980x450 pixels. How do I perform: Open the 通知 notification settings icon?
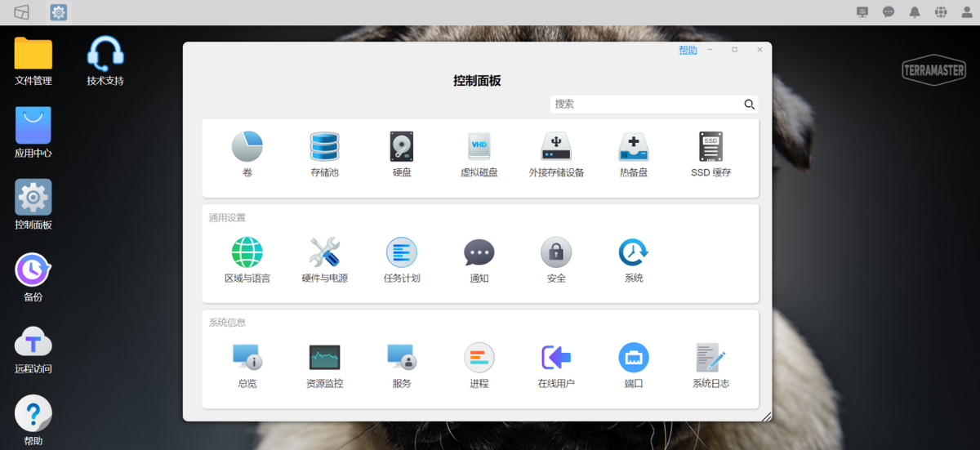point(479,252)
